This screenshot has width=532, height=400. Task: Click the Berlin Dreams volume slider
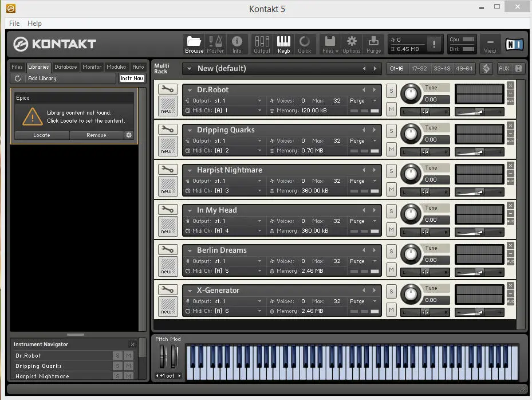point(479,272)
